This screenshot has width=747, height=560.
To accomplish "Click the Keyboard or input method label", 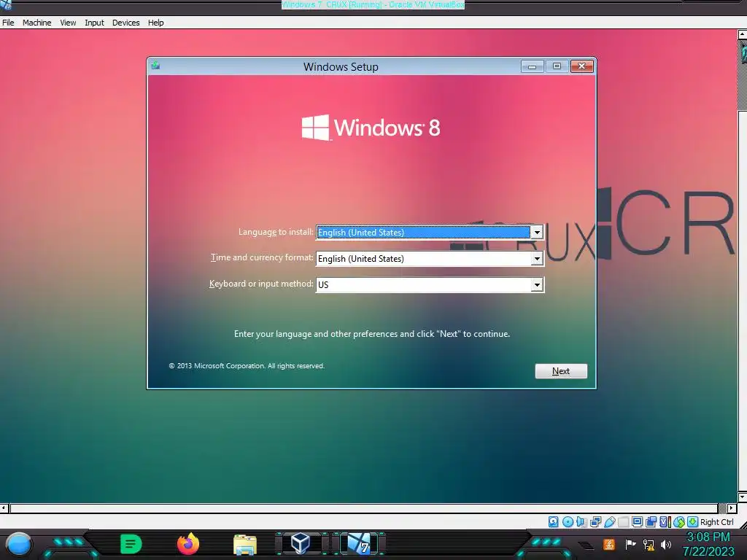I will (261, 284).
